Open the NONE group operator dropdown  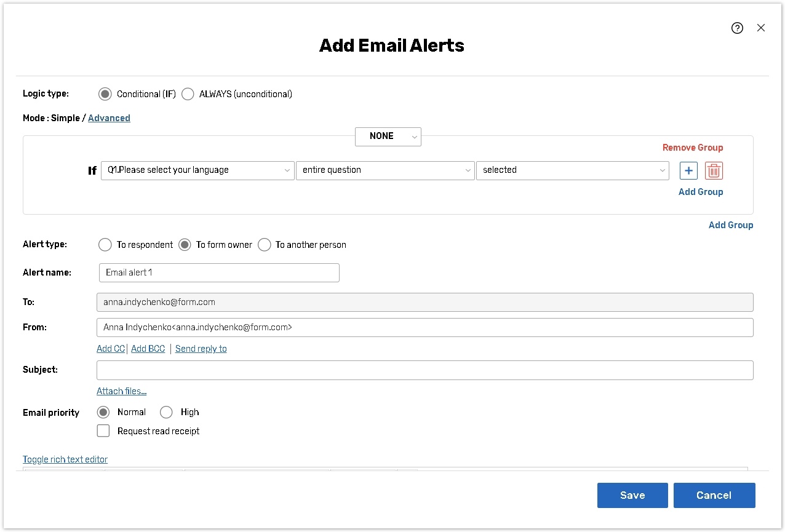pyautogui.click(x=388, y=137)
